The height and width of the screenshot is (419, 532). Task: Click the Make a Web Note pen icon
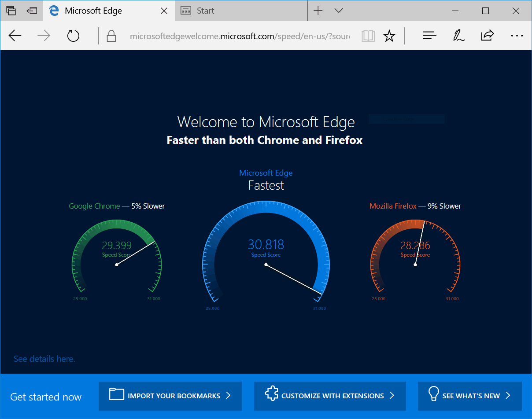tap(459, 36)
